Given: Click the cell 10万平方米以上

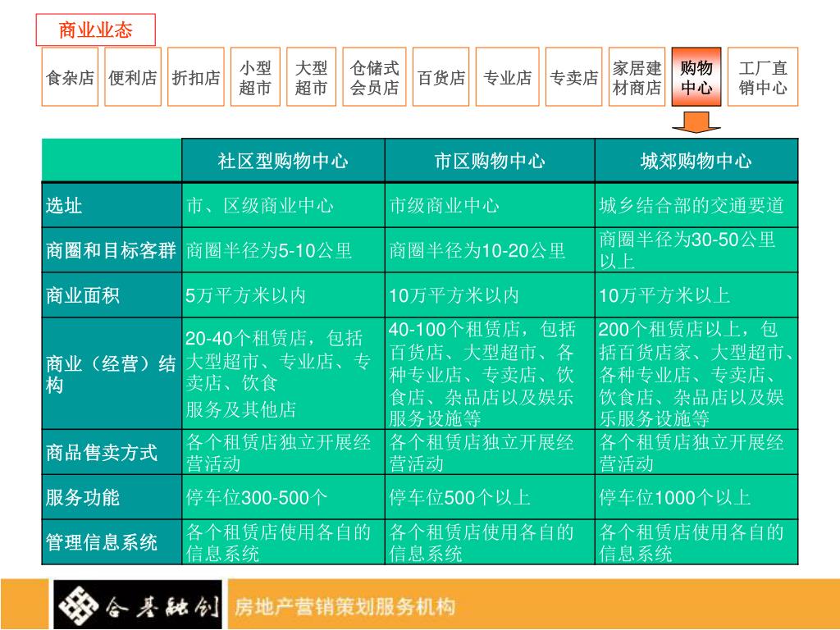Looking at the screenshot, I should pos(696,295).
